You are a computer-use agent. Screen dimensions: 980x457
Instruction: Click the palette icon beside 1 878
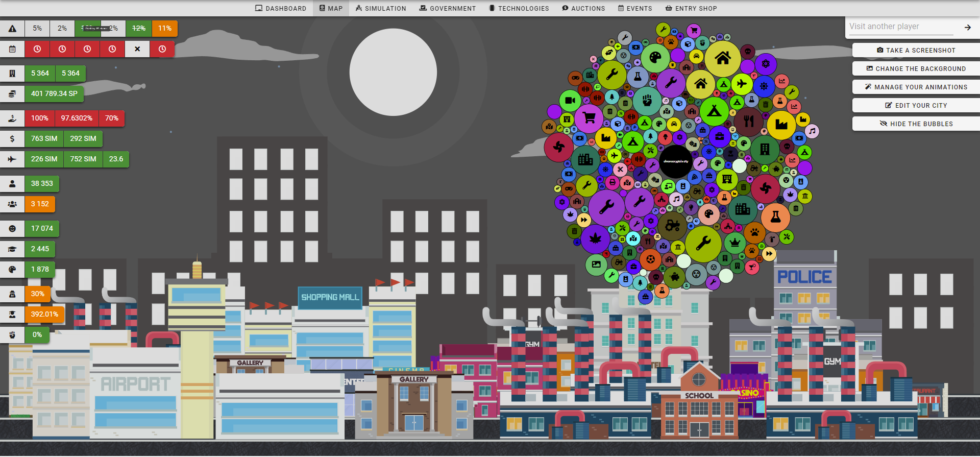(x=12, y=270)
